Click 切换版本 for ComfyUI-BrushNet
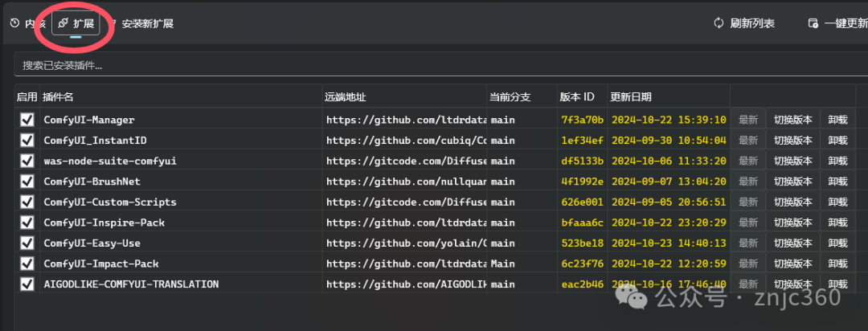 [792, 181]
